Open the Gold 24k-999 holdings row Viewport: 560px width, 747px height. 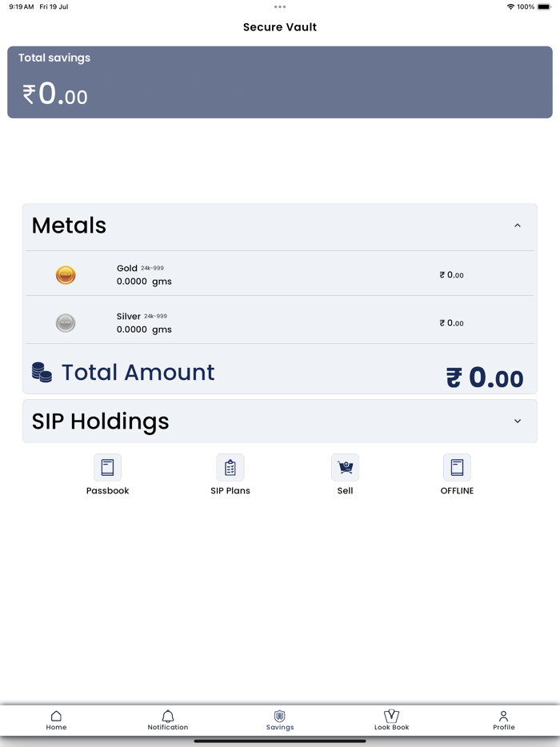pos(280,274)
